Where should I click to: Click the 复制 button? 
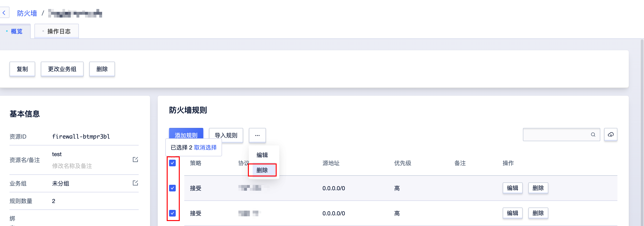coord(22,69)
